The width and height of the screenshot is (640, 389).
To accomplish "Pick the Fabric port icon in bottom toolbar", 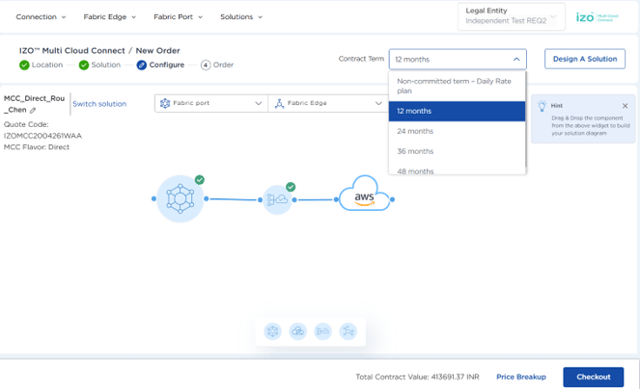I will click(273, 331).
